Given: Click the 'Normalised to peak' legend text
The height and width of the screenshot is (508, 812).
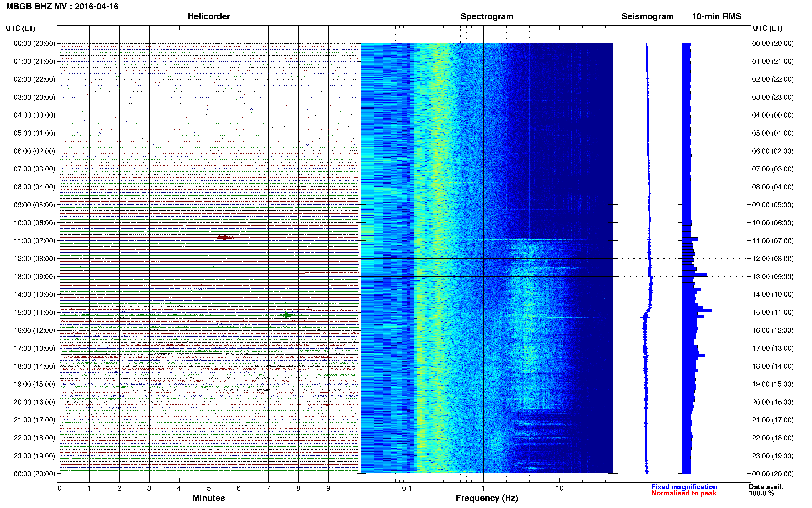Looking at the screenshot, I should coord(684,493).
